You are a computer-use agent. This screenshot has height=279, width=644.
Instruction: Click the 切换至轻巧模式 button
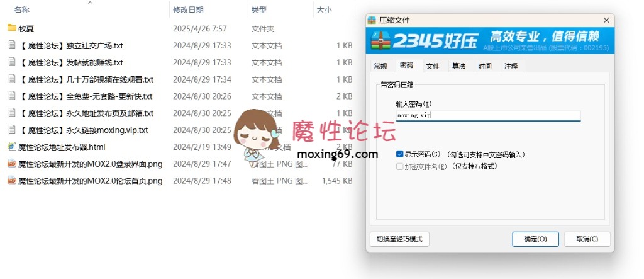pyautogui.click(x=399, y=239)
